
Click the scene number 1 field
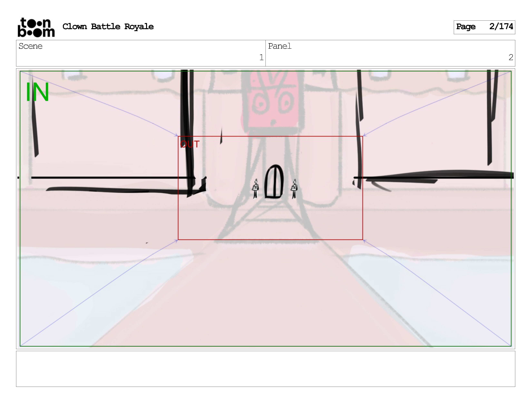click(x=261, y=58)
